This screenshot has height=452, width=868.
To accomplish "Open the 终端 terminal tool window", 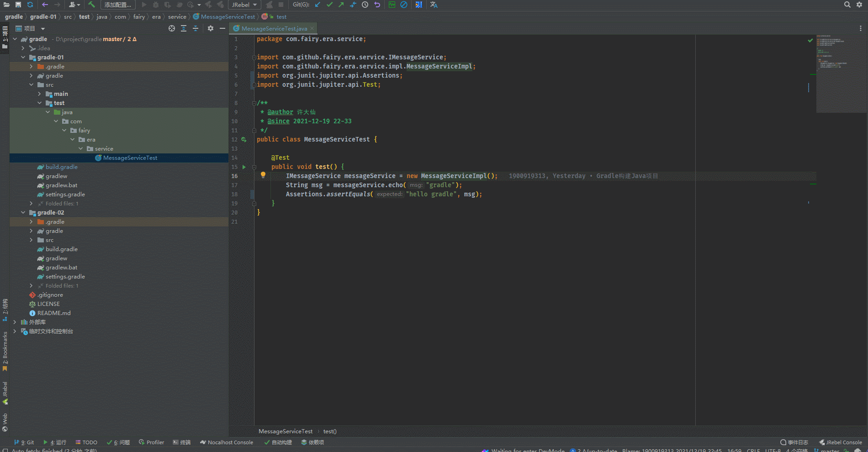I will (x=182, y=442).
